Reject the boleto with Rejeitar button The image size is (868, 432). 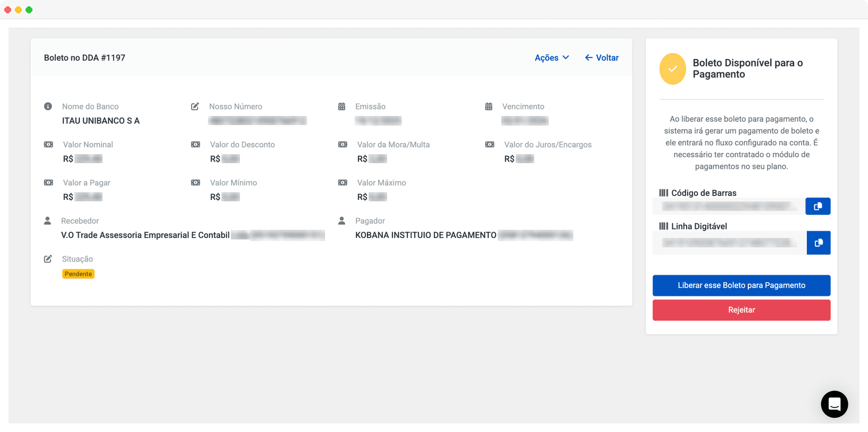[741, 310]
